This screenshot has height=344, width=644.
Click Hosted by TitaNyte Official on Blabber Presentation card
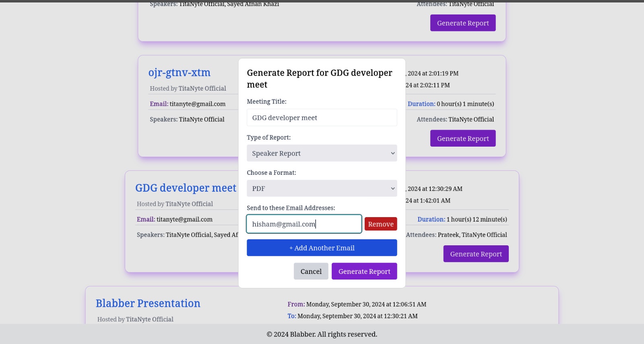135,319
